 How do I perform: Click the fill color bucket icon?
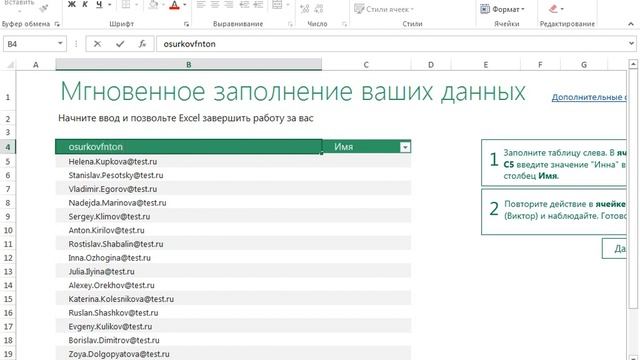click(153, 5)
